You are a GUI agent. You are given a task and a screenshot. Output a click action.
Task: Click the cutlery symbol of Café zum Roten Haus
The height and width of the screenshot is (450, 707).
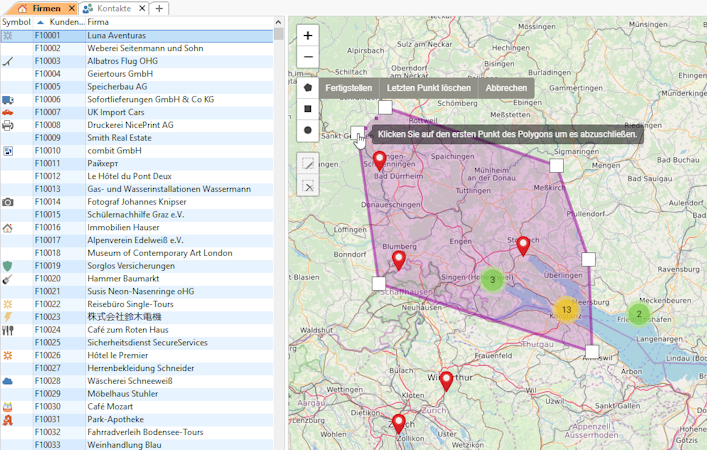(x=8, y=330)
